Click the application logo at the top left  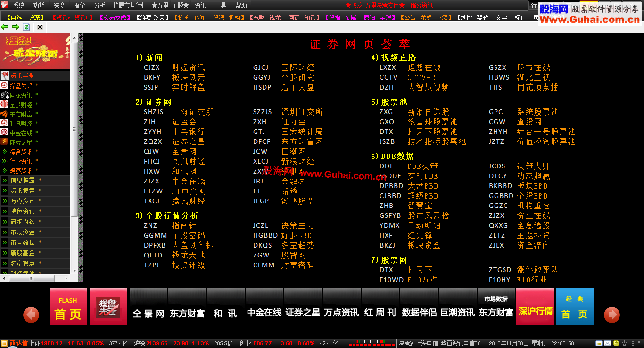(5, 5)
